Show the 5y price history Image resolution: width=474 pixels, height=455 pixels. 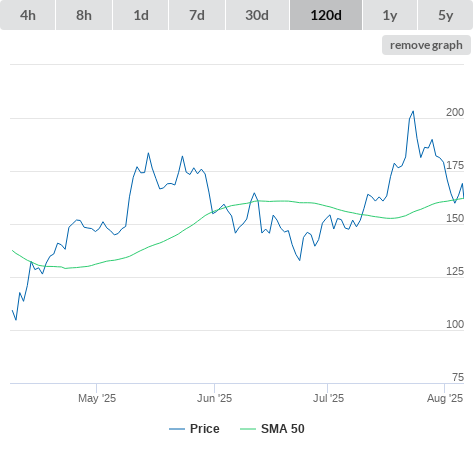446,15
